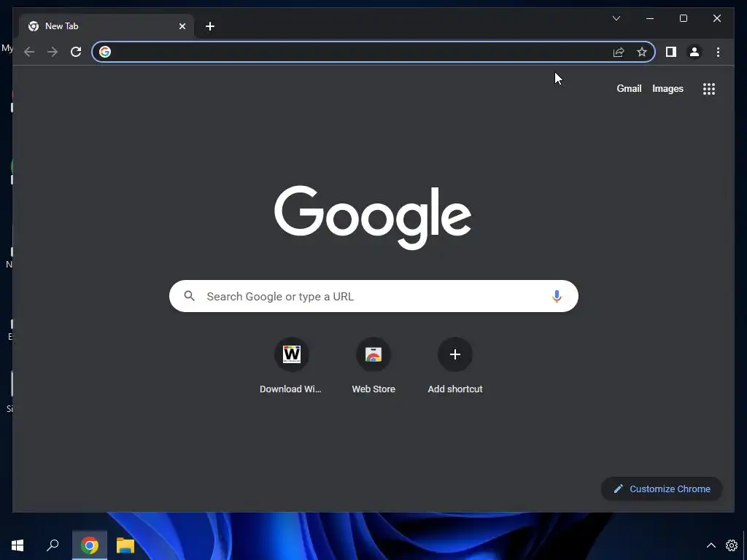The height and width of the screenshot is (560, 747).
Task: Click the back navigation arrow
Action: [x=29, y=52]
